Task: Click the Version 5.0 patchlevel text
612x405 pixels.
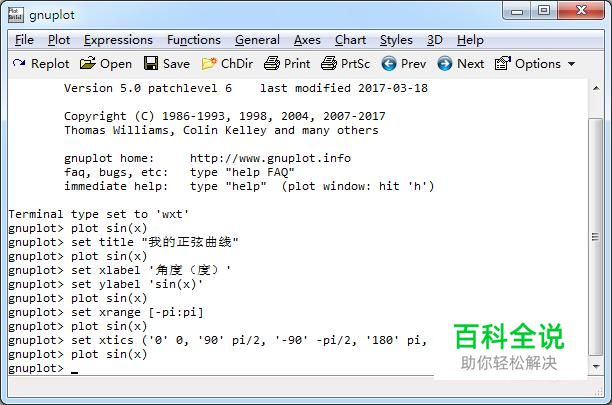Action: coord(148,88)
